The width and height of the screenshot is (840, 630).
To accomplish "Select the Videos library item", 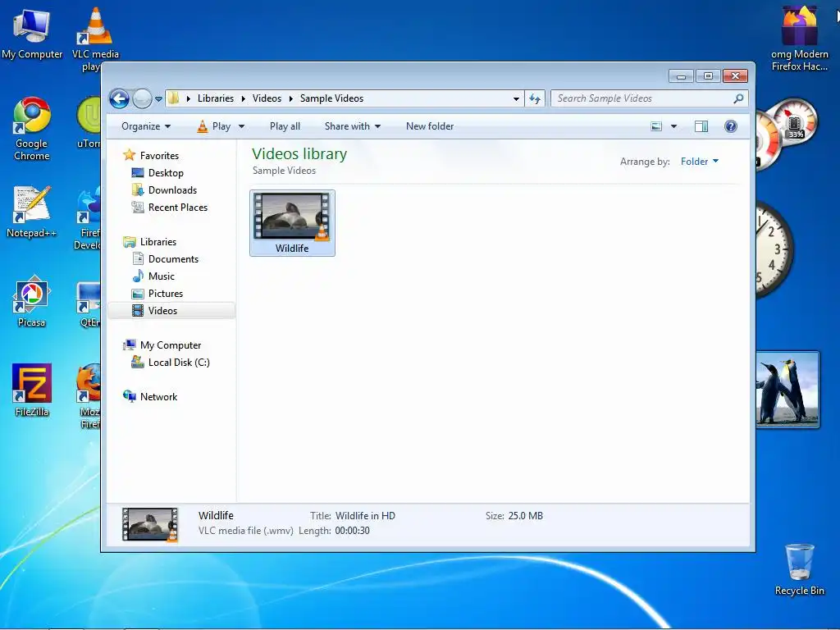I will (171, 311).
